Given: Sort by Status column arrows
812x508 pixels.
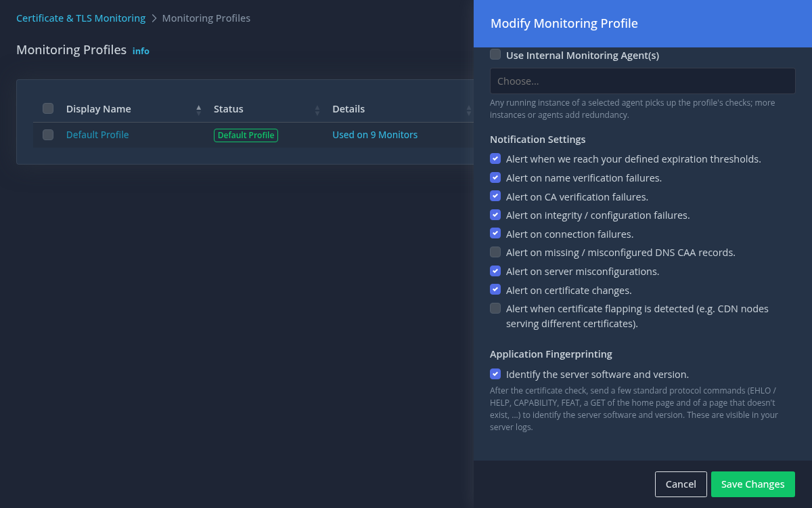Looking at the screenshot, I should pos(317,110).
